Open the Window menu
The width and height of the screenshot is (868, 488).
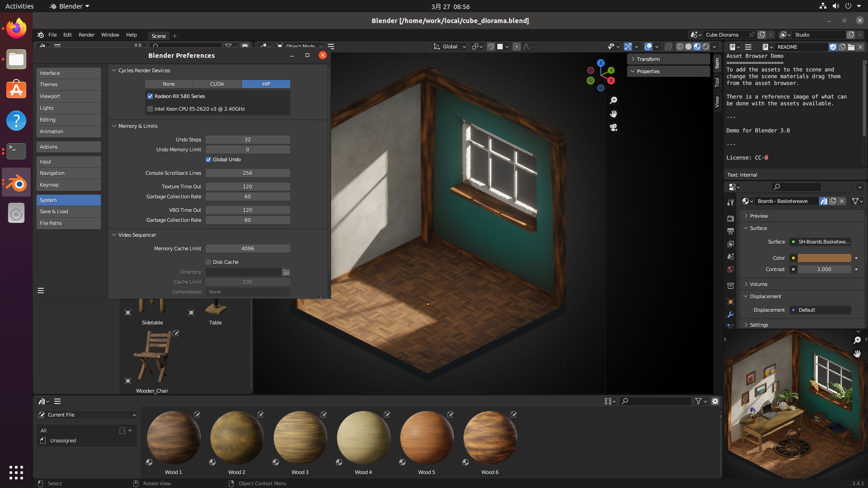[110, 35]
